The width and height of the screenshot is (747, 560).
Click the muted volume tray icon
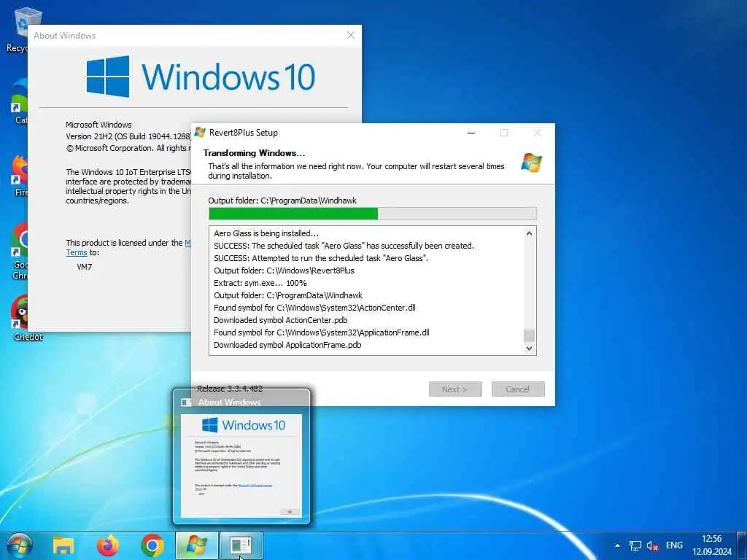(652, 545)
